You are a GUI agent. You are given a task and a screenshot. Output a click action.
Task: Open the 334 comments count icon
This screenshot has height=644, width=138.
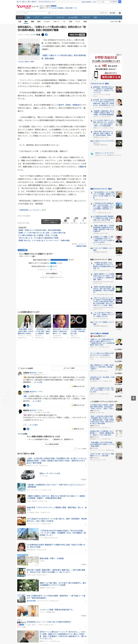[32, 35]
